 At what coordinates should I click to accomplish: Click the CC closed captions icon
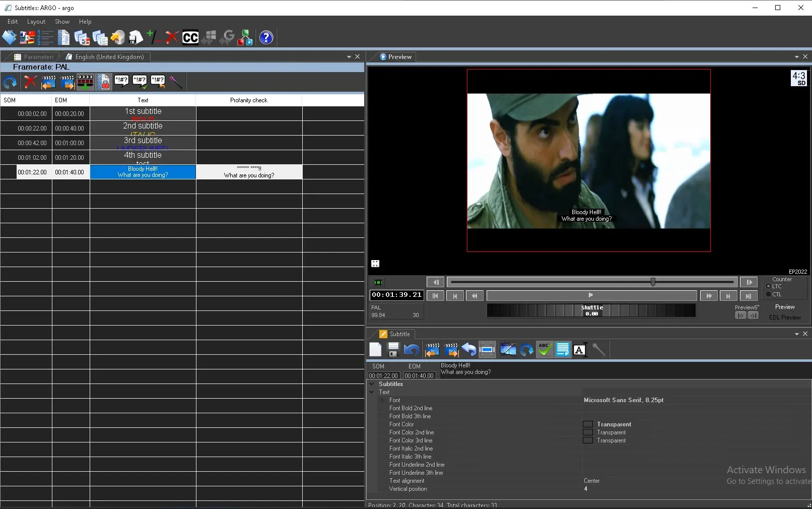[x=190, y=38]
